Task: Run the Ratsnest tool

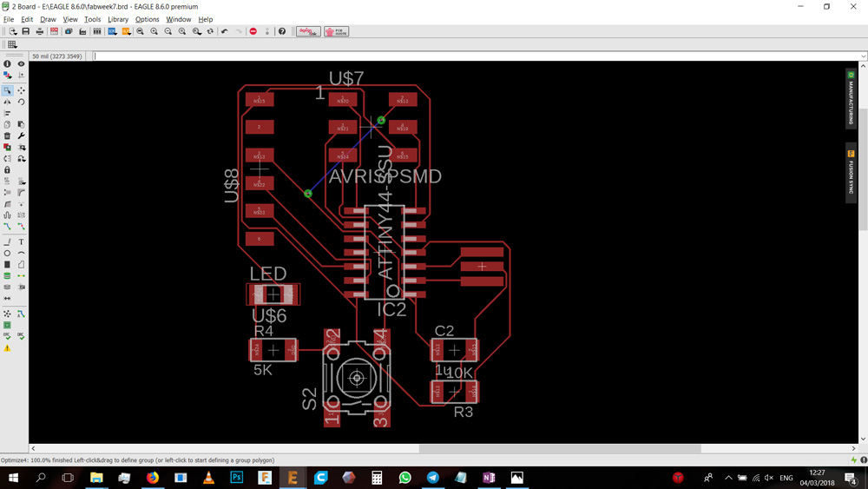Action: pos(7,314)
